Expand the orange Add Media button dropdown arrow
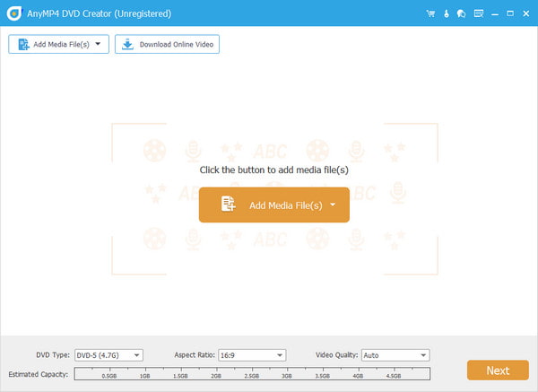This screenshot has height=392, width=538. point(333,205)
